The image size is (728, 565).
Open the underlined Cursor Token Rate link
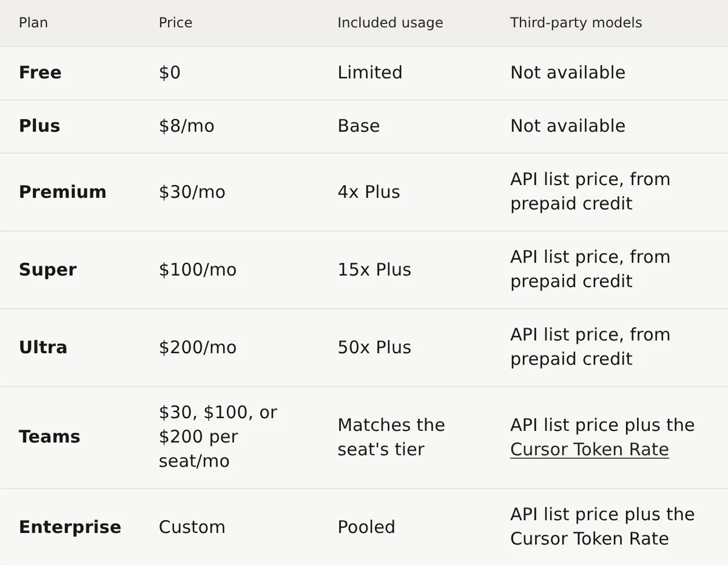[589, 449]
